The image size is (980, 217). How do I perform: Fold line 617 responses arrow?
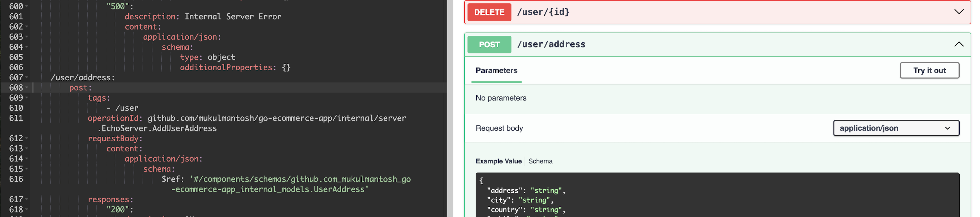pyautogui.click(x=27, y=199)
